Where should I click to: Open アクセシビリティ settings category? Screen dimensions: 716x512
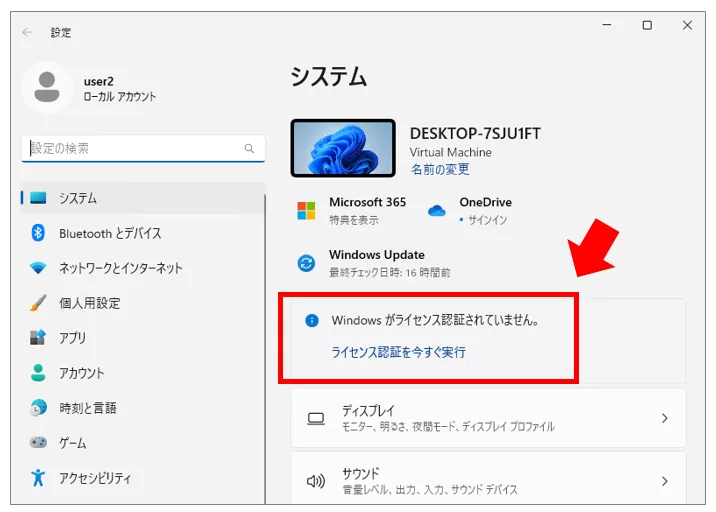point(142,478)
